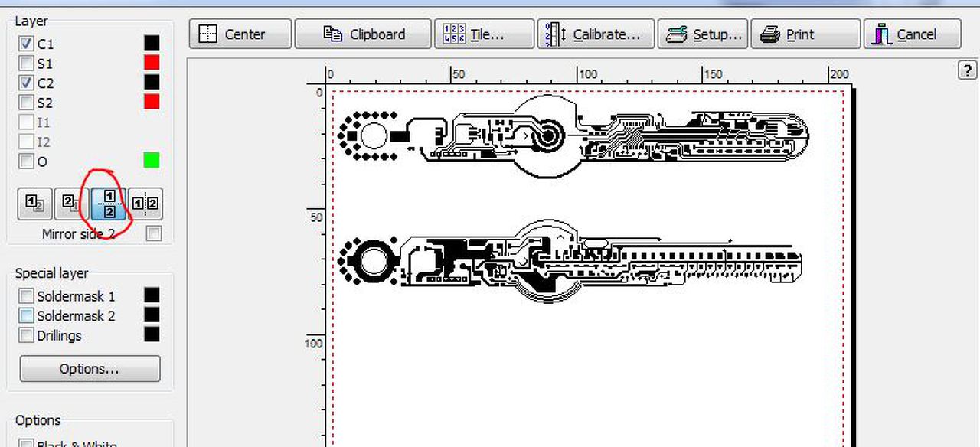Enable the O outline layer checkbox
This screenshot has height=447, width=980.
[27, 161]
